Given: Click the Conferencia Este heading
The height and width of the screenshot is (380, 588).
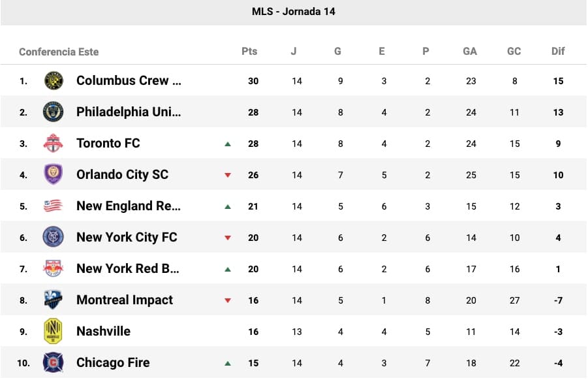Looking at the screenshot, I should pyautogui.click(x=59, y=52).
